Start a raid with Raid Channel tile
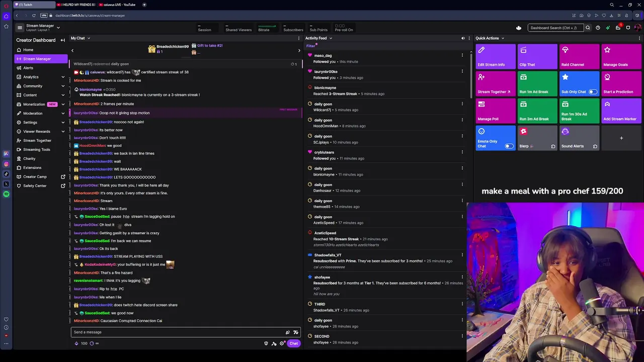Viewport: 644px width, 362px height. [x=580, y=56]
